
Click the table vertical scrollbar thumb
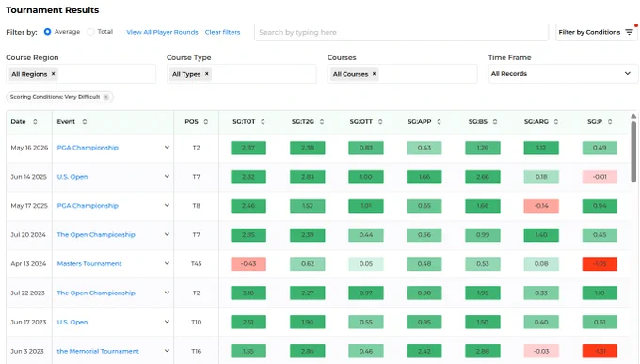(x=633, y=151)
